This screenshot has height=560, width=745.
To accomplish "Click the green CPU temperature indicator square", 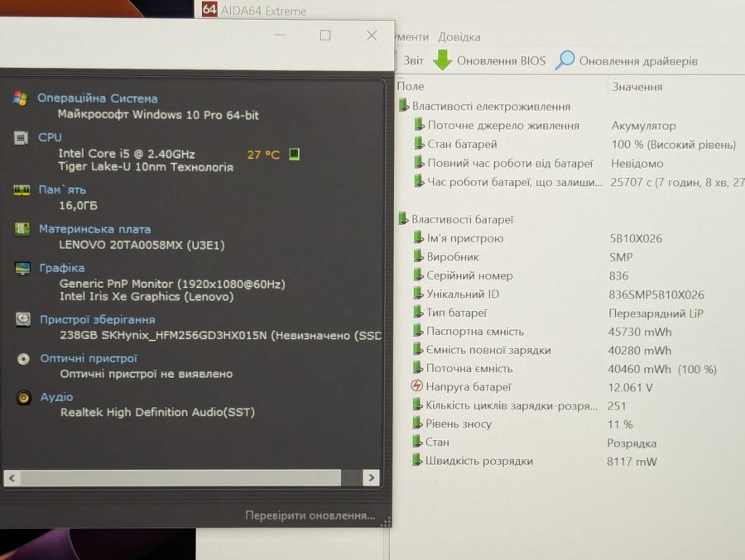I will click(294, 154).
